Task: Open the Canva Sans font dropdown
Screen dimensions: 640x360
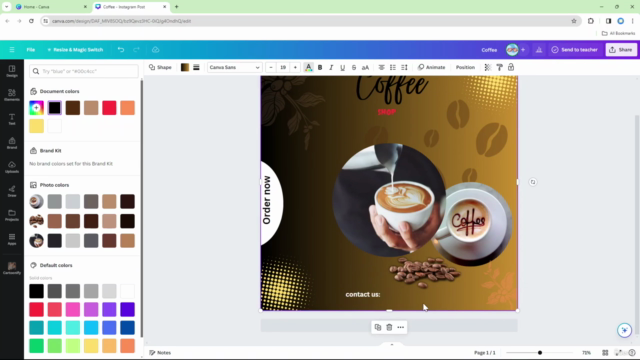Action: (x=234, y=67)
